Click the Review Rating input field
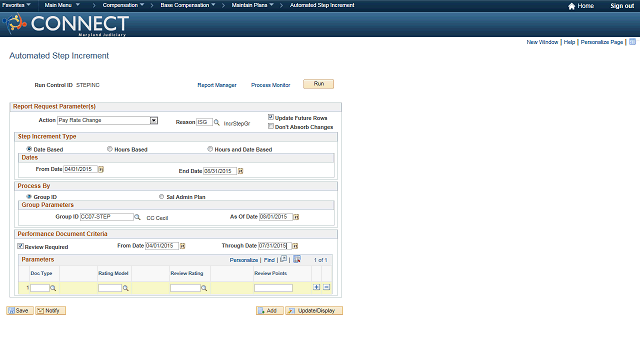This screenshot has width=640, height=360. (185, 288)
